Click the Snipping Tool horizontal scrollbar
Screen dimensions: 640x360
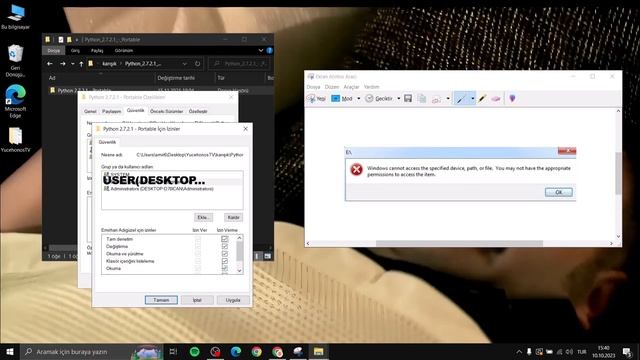(459, 243)
